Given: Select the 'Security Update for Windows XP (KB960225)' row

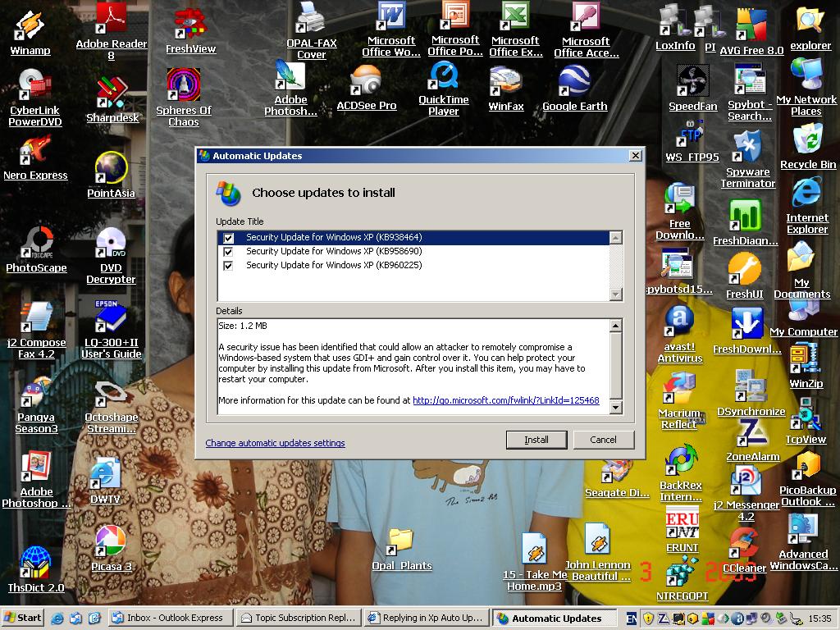Looking at the screenshot, I should coord(413,265).
